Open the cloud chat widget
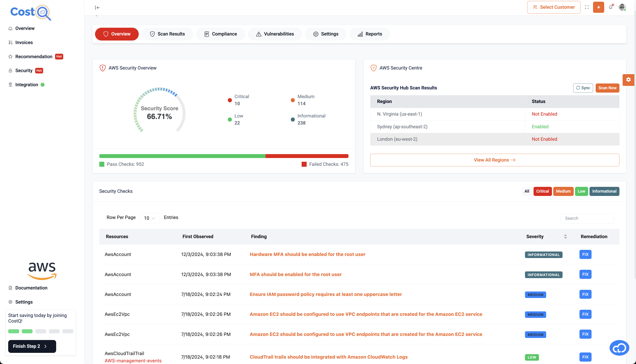Viewport: 636px width, 364px height. tap(619, 347)
